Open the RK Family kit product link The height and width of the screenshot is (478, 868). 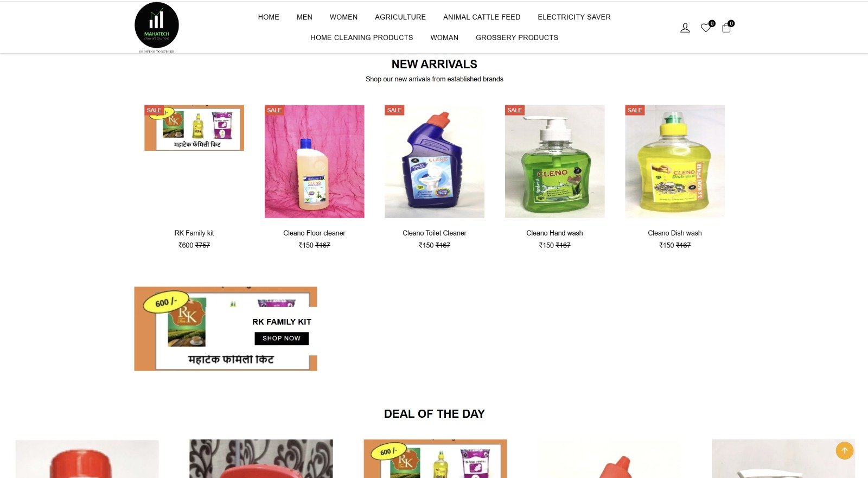tap(194, 233)
